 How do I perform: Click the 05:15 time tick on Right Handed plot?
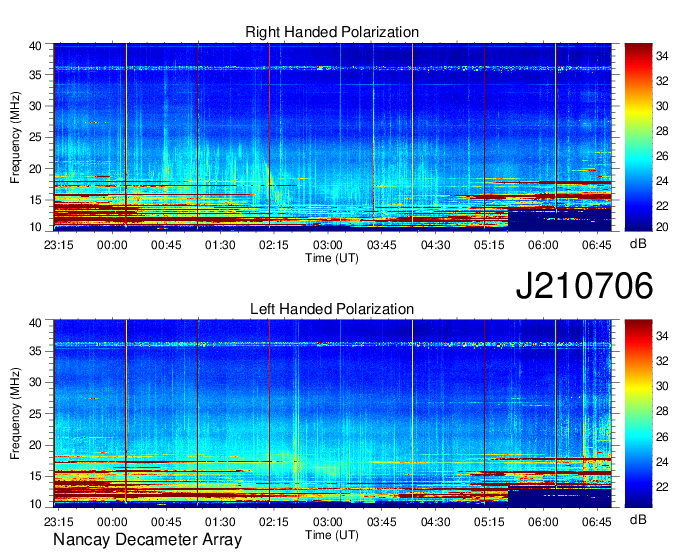coord(489,245)
